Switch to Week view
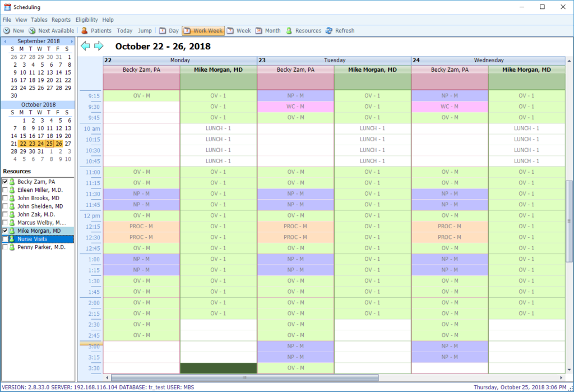The height and width of the screenshot is (392, 574). 240,31
